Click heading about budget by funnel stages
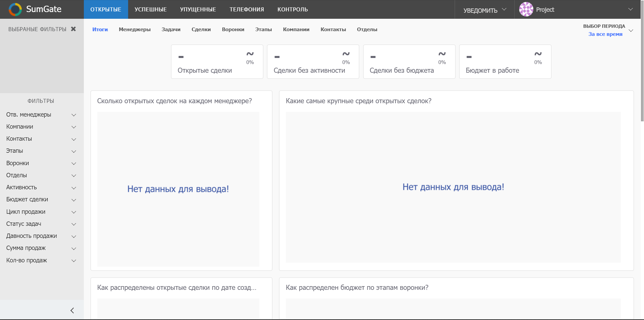Viewport: 644px width, 320px height. tap(357, 287)
